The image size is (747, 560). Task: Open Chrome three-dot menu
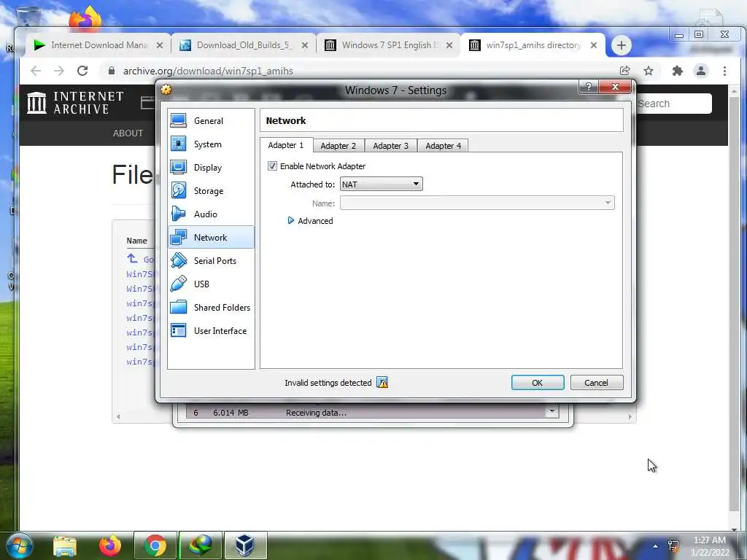[x=724, y=71]
